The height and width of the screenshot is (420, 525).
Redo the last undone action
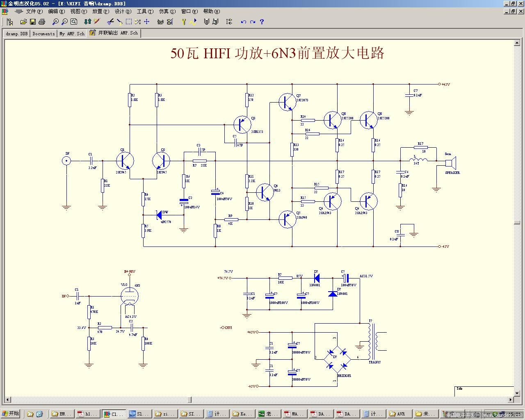253,21
